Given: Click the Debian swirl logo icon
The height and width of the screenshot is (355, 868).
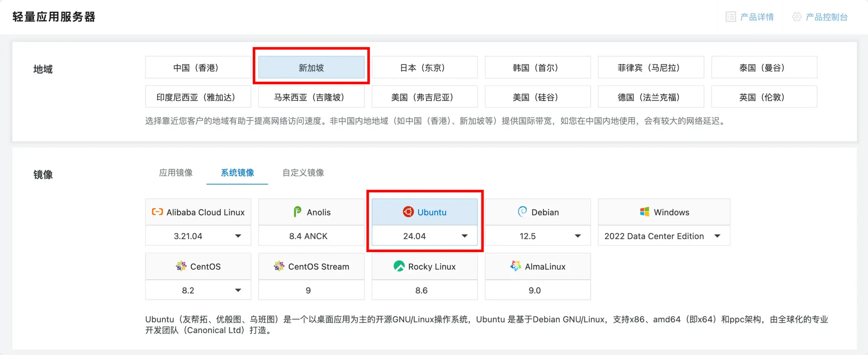Looking at the screenshot, I should click(x=522, y=212).
